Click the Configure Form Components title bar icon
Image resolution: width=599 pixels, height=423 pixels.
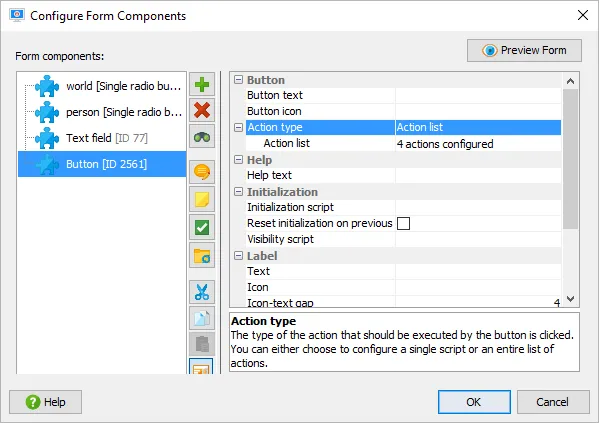[17, 16]
